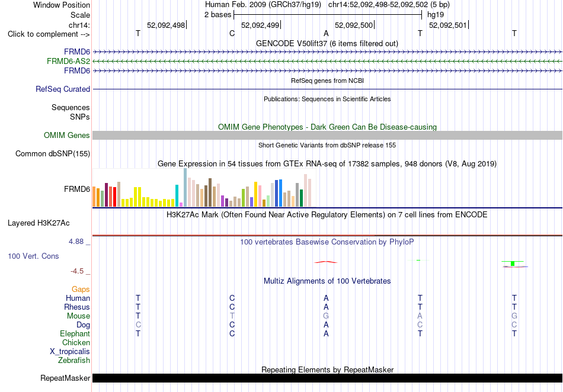Image resolution: width=563 pixels, height=392 pixels.
Task: Click the Scale label
Action: pyautogui.click(x=80, y=15)
